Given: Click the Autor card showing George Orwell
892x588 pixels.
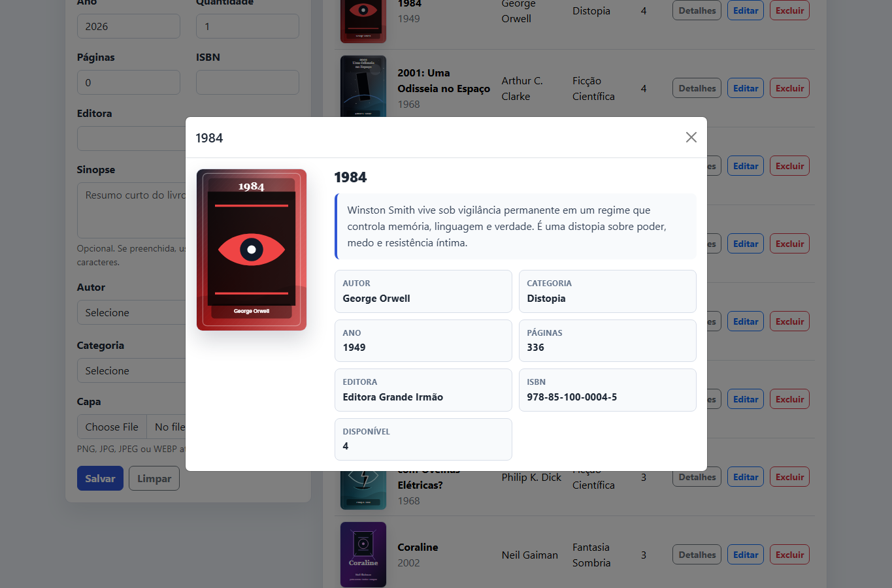Looking at the screenshot, I should (x=423, y=291).
